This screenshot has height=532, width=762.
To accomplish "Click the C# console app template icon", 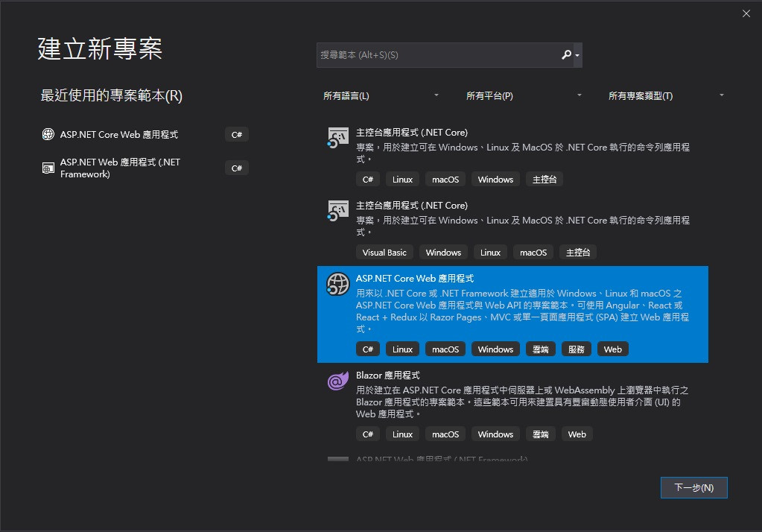I will coord(337,138).
